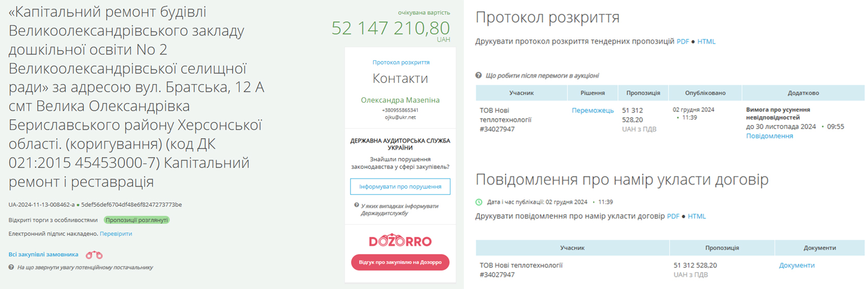
Task: Click the question mark icon before 'На що звернути увагу'
Action: click(x=11, y=267)
